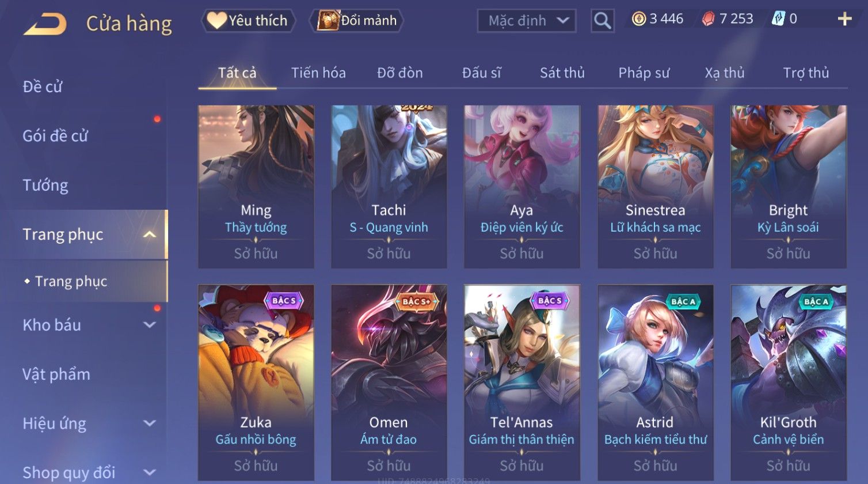Open Omen Ám tử đao skin card
This screenshot has width=868, height=484.
coord(389,383)
